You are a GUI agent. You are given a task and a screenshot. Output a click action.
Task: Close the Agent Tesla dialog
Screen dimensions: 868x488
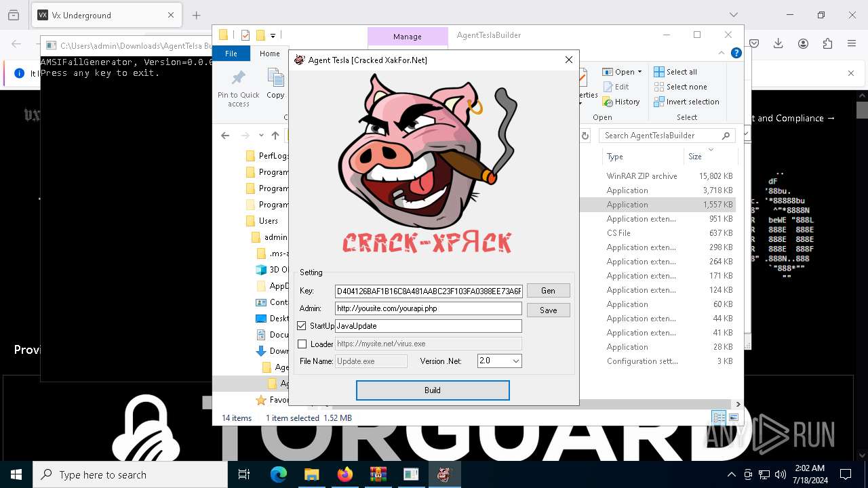point(569,60)
